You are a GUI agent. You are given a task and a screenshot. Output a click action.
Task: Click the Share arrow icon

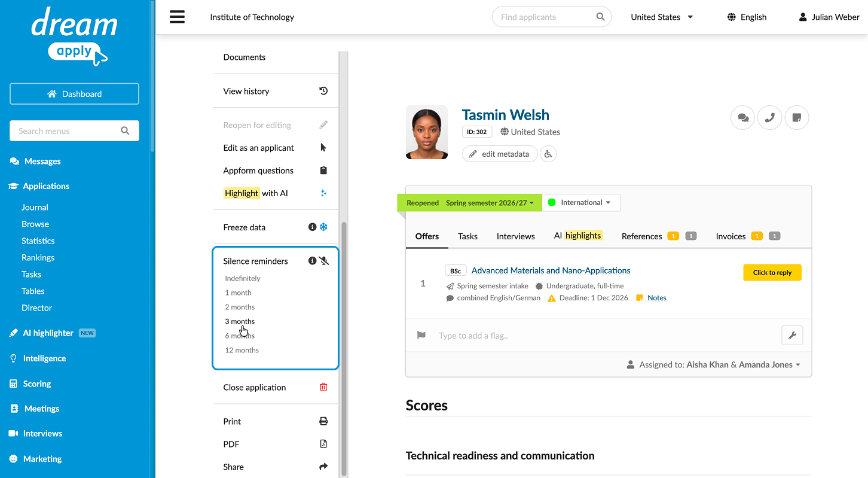323,467
